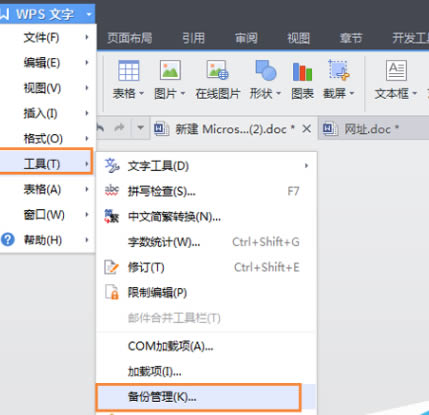The width and height of the screenshot is (429, 415).
Task: Switch to the 页面布局 ribbon tab
Action: pyautogui.click(x=130, y=38)
